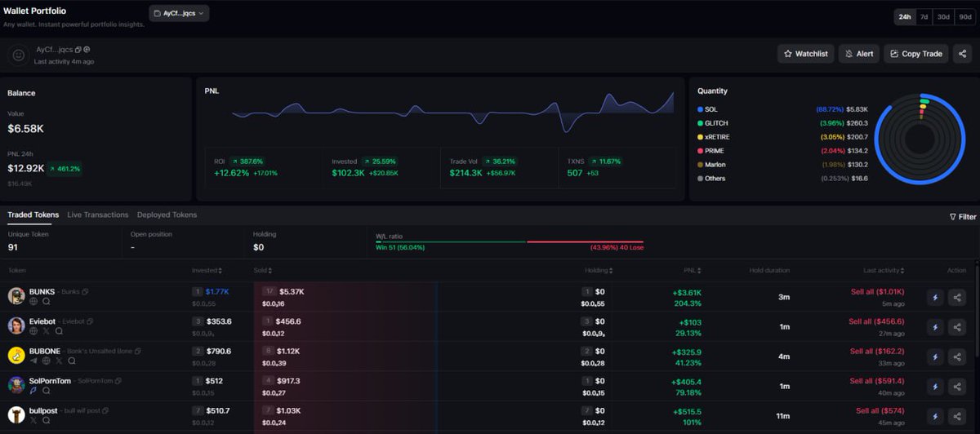Image resolution: width=980 pixels, height=434 pixels.
Task: Open quick trade for BUBONE row
Action: click(935, 356)
